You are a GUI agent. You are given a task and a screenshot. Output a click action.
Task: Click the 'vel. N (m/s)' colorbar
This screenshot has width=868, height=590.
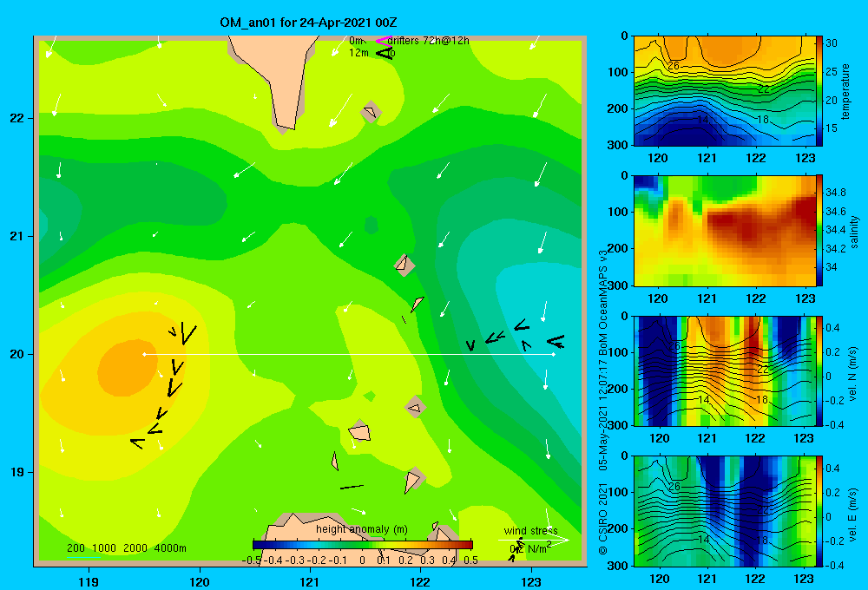click(819, 370)
